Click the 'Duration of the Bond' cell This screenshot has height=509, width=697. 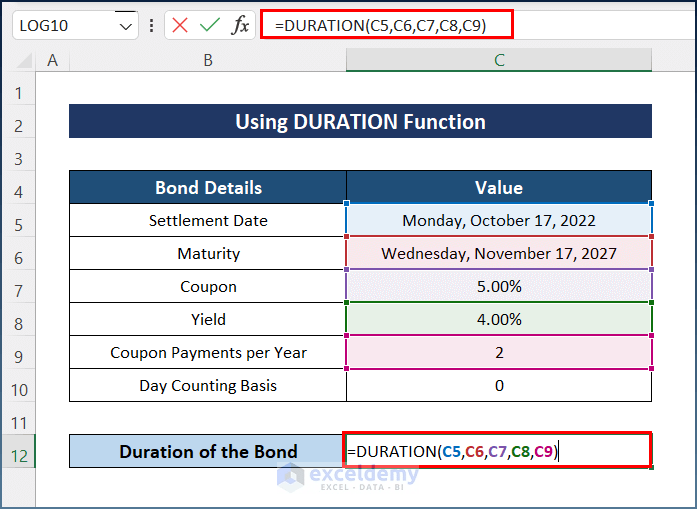point(208,451)
